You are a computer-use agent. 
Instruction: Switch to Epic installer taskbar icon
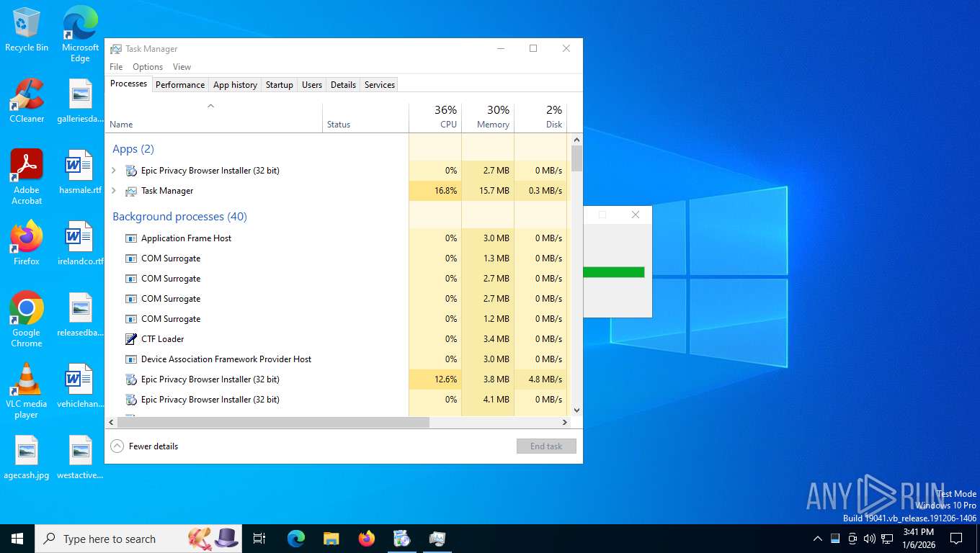point(402,539)
